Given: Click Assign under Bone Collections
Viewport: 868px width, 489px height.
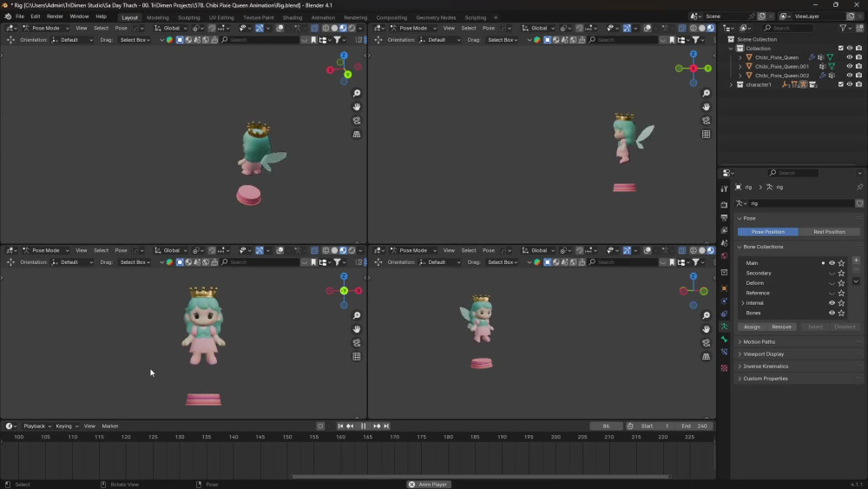Looking at the screenshot, I should pyautogui.click(x=752, y=327).
